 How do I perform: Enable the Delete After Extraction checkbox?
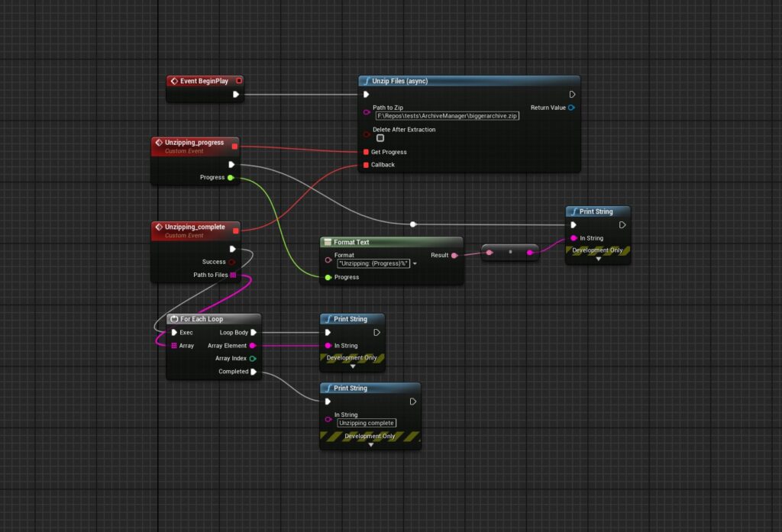tap(380, 138)
